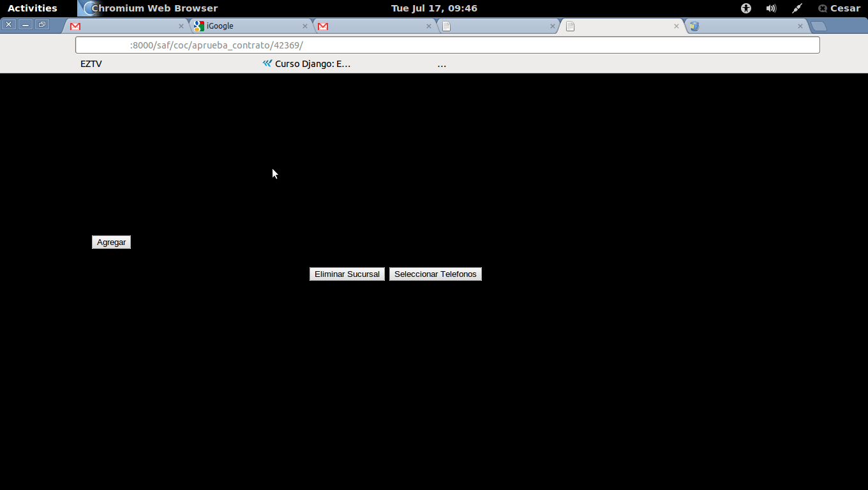
Task: Switch to the inactive blank page tab
Action: [498, 26]
